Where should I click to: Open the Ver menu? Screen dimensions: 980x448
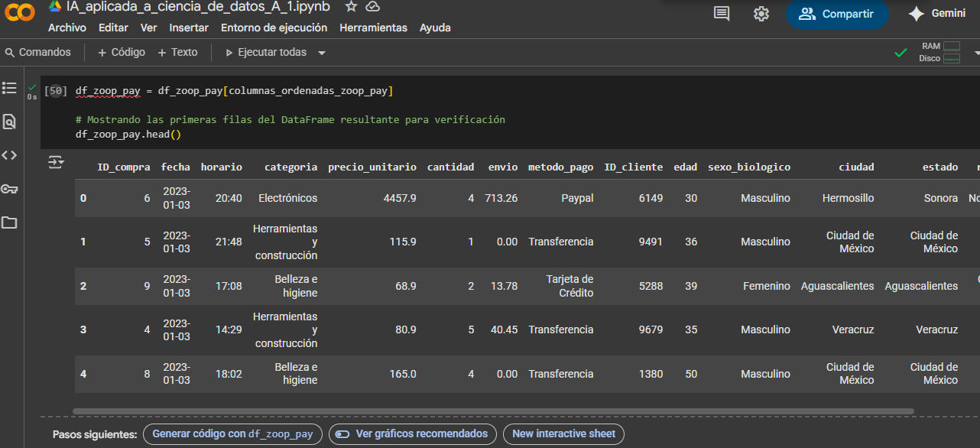point(148,28)
